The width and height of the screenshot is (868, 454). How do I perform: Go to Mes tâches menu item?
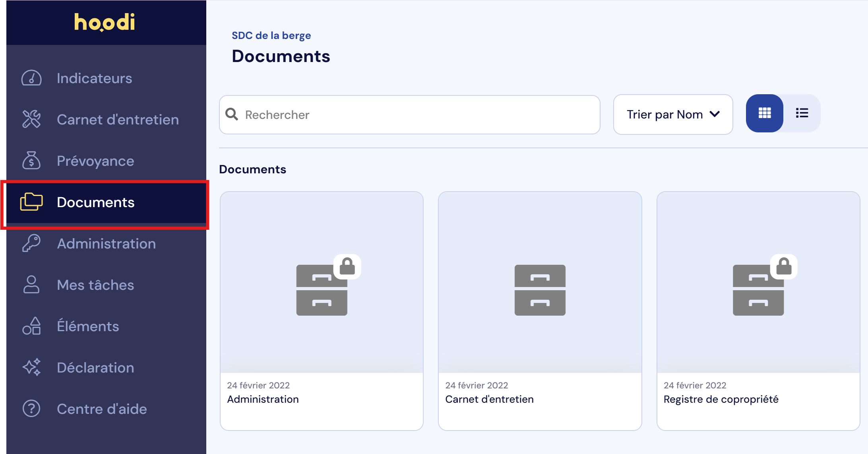(x=95, y=285)
